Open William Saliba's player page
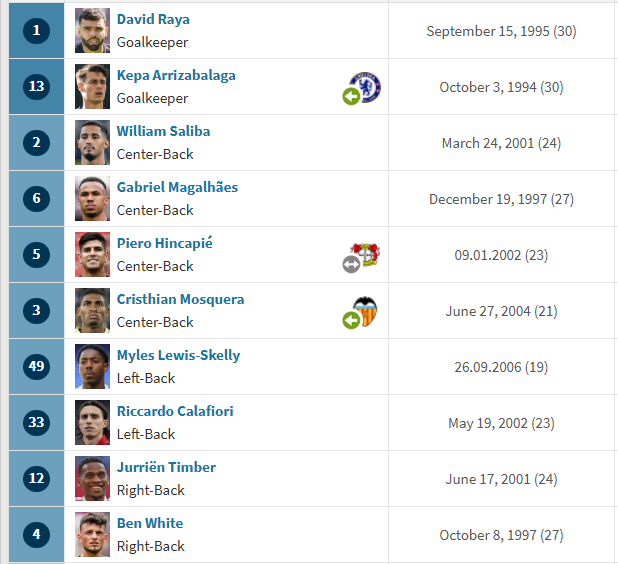Screen dimensions: 618x564 (x=164, y=131)
